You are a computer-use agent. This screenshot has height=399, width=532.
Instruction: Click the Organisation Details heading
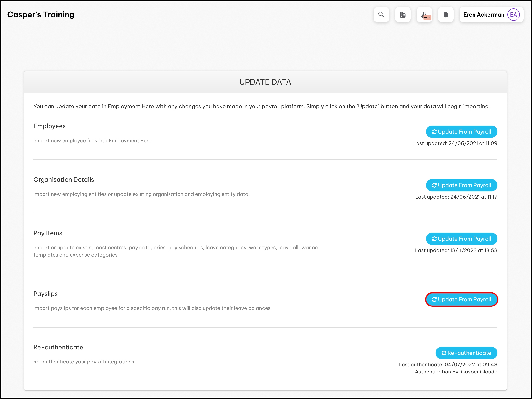pyautogui.click(x=64, y=179)
